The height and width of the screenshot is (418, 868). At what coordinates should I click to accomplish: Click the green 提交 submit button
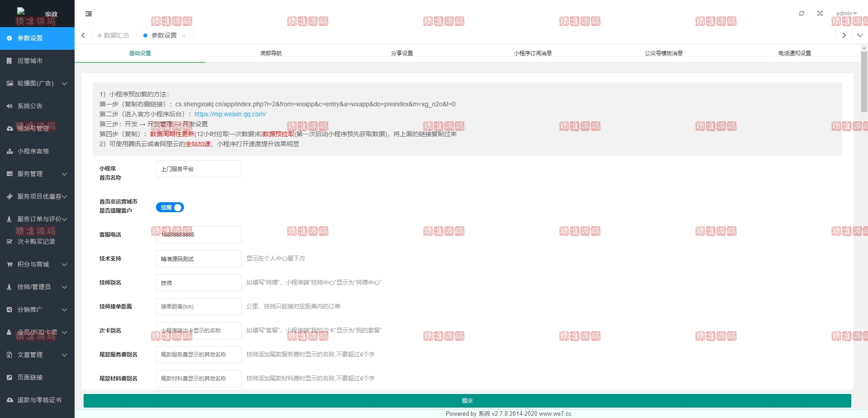(x=467, y=400)
